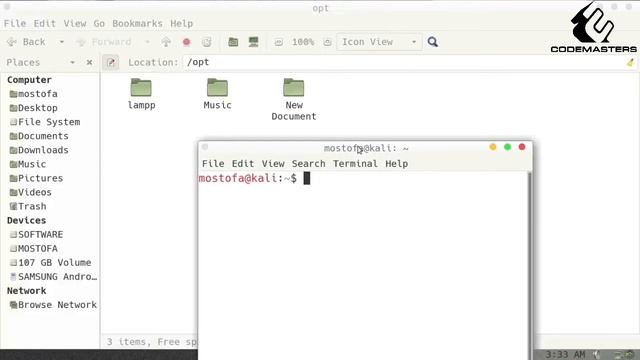
Task: Open Videos in the sidebar
Action: [x=31, y=192]
